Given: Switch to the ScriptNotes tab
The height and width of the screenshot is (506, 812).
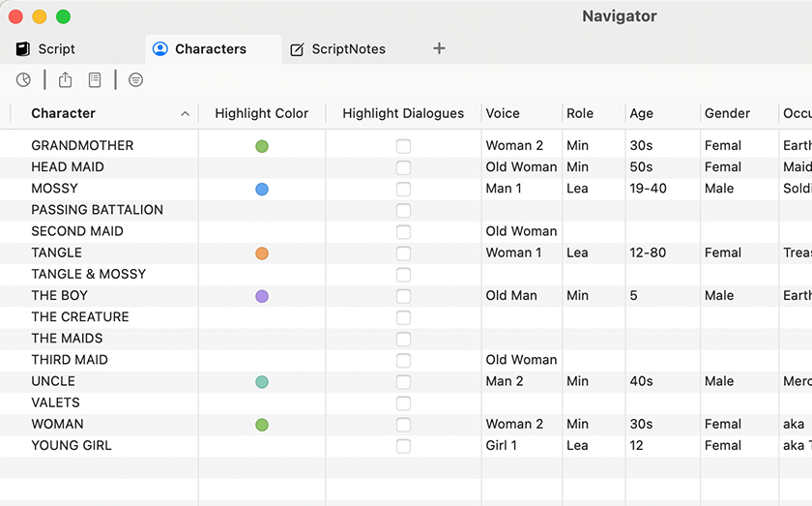Looking at the screenshot, I should point(348,49).
